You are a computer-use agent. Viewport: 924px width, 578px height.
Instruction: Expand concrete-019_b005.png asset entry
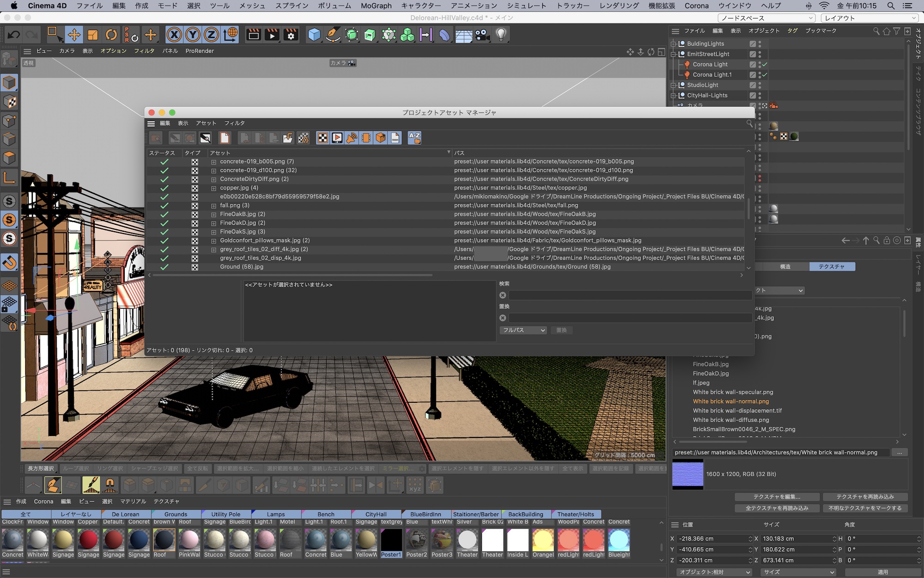[x=213, y=162]
